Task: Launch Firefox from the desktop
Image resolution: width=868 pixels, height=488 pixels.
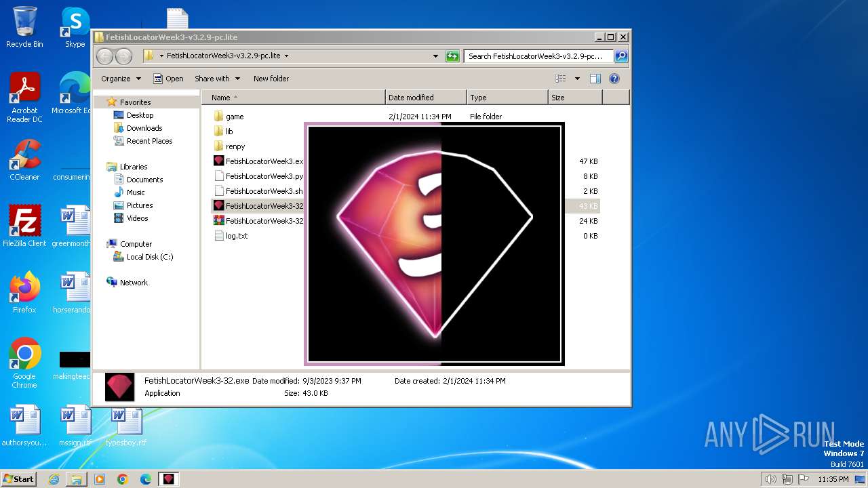Action: coord(24,292)
